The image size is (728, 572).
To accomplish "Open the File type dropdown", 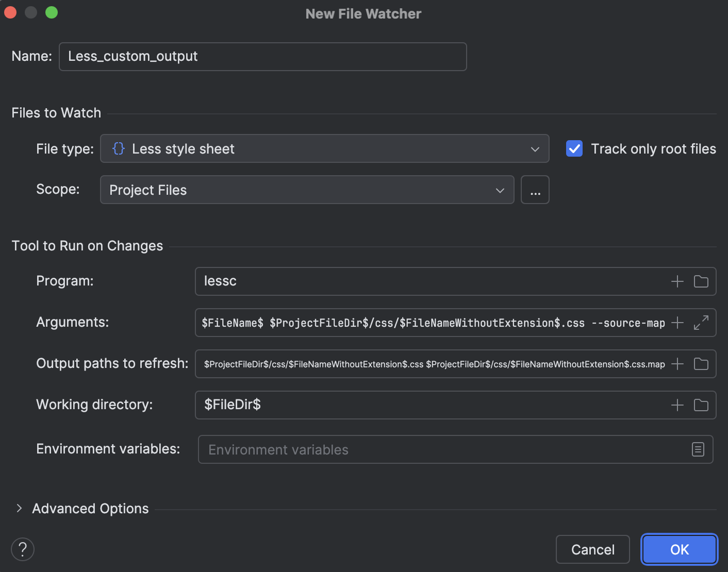I will pyautogui.click(x=535, y=148).
